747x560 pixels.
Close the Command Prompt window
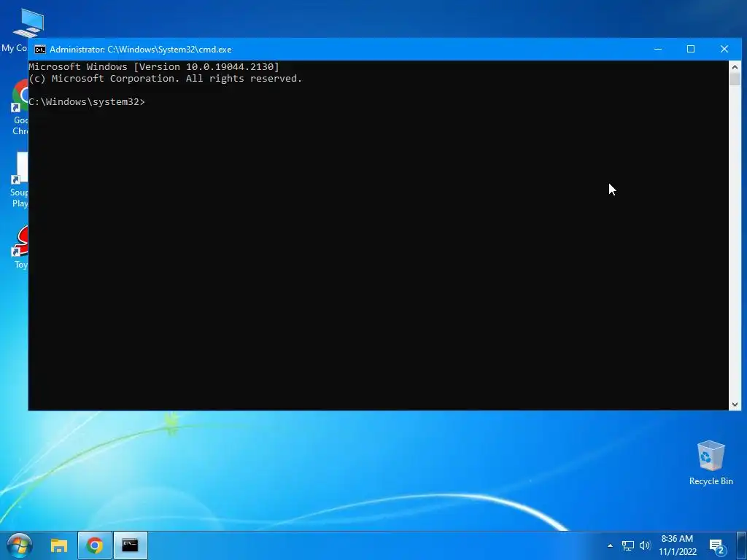pos(724,49)
